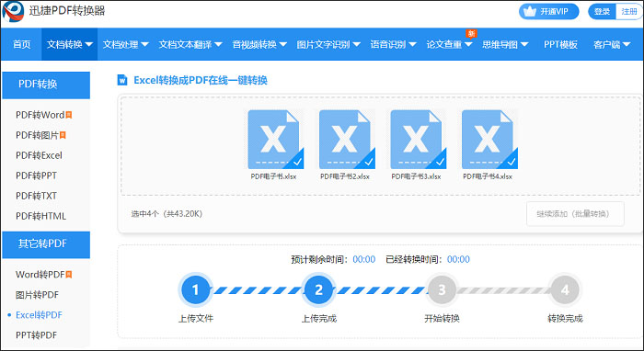
Task: Click the 登录 button
Action: [x=602, y=11]
